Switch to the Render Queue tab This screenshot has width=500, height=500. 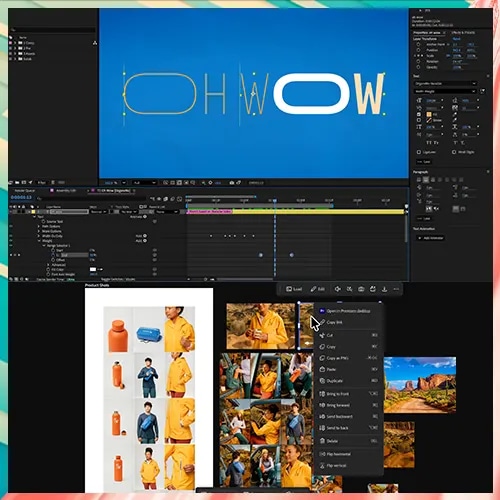(25, 191)
